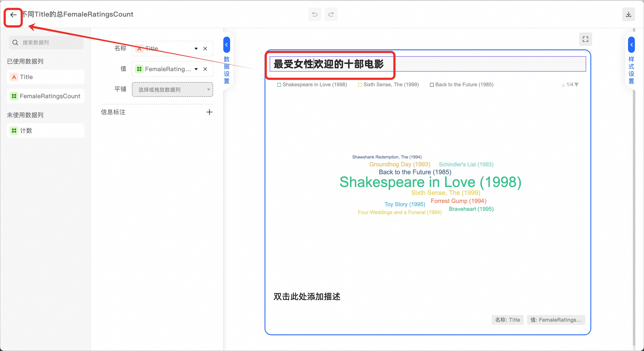The image size is (644, 351).
Task: Open fullscreen chart view icon
Action: click(x=585, y=39)
